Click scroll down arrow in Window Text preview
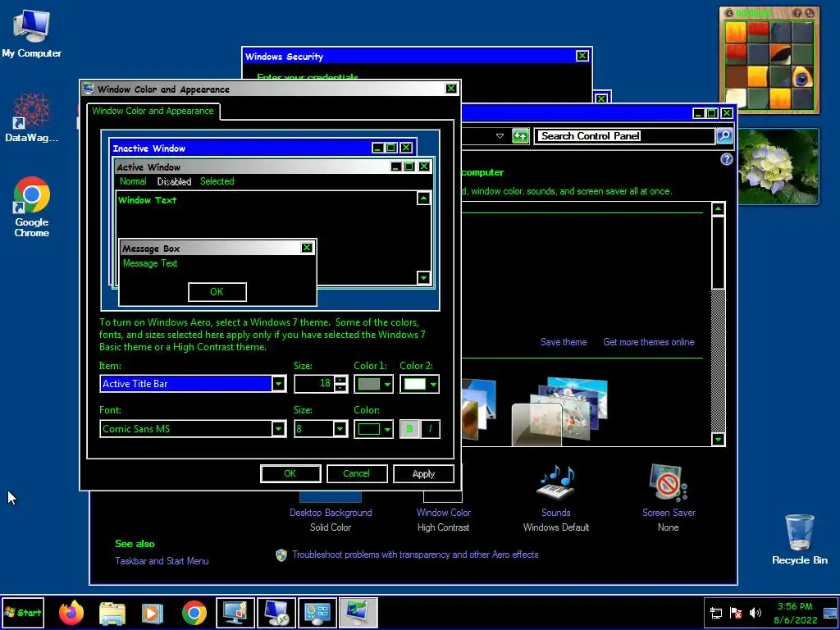Screen dimensions: 840x630 [x=424, y=277]
